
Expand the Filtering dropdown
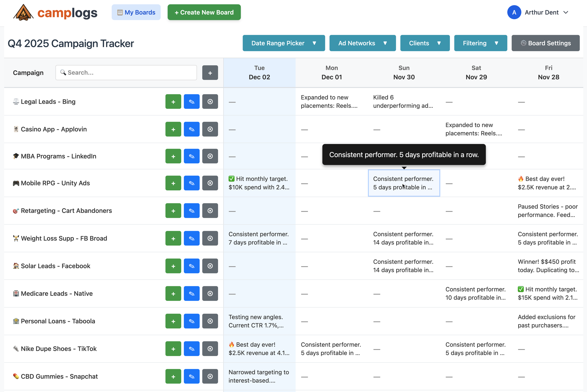point(480,43)
